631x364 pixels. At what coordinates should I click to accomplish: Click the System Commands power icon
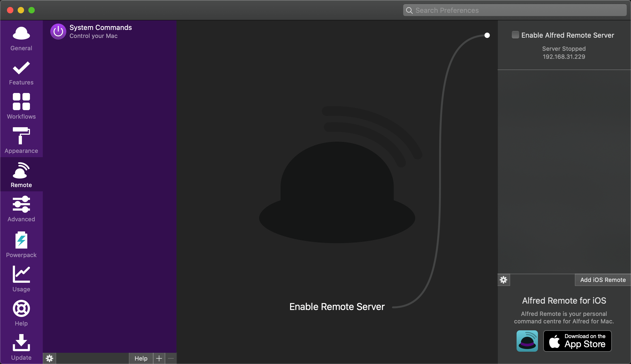(58, 32)
